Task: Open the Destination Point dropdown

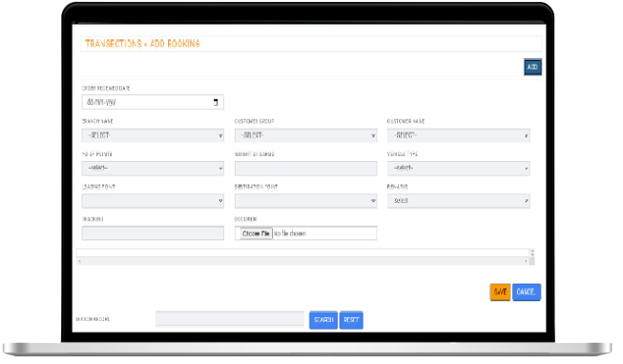Action: click(x=305, y=201)
